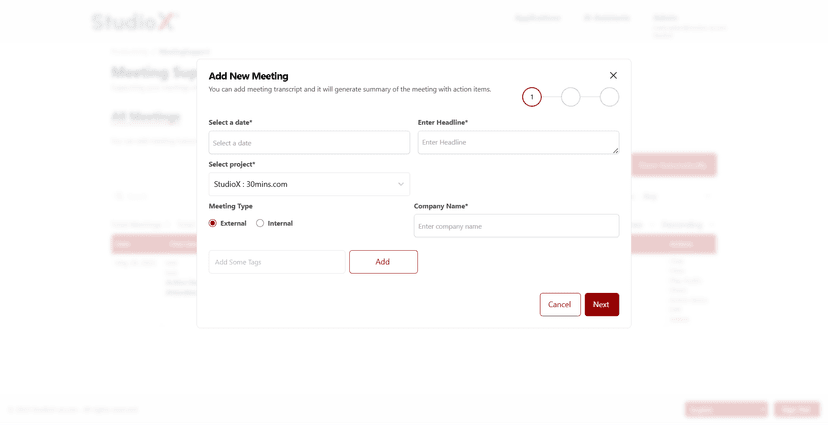The image size is (828, 425).
Task: Open the Select a date picker field
Action: point(309,143)
